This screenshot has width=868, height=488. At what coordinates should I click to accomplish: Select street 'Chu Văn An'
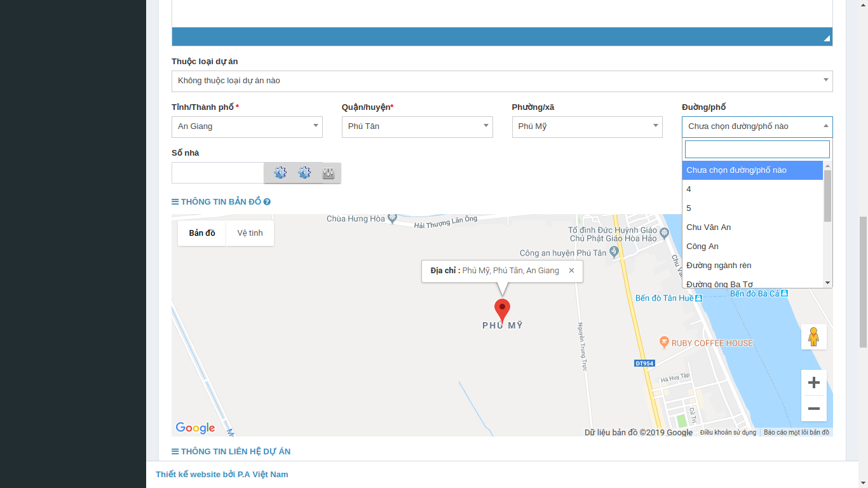[x=752, y=227]
